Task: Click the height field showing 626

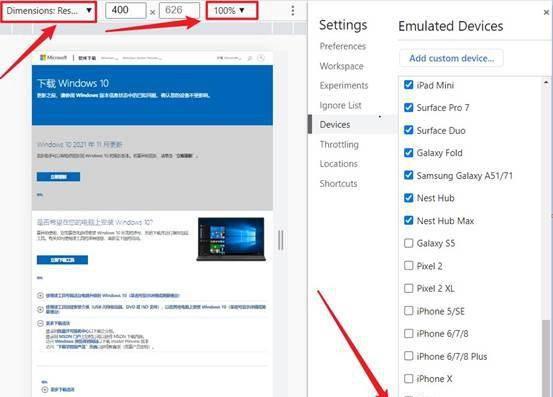Action: pyautogui.click(x=179, y=11)
